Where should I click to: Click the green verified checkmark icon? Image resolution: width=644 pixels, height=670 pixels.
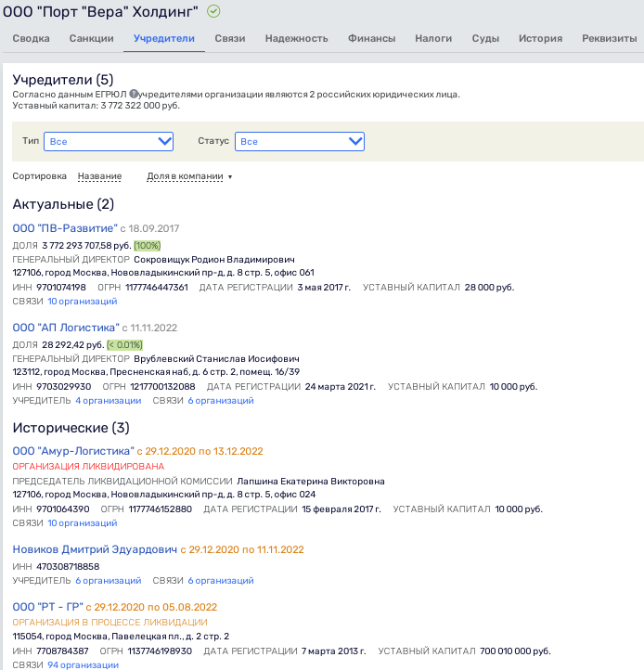point(213,12)
